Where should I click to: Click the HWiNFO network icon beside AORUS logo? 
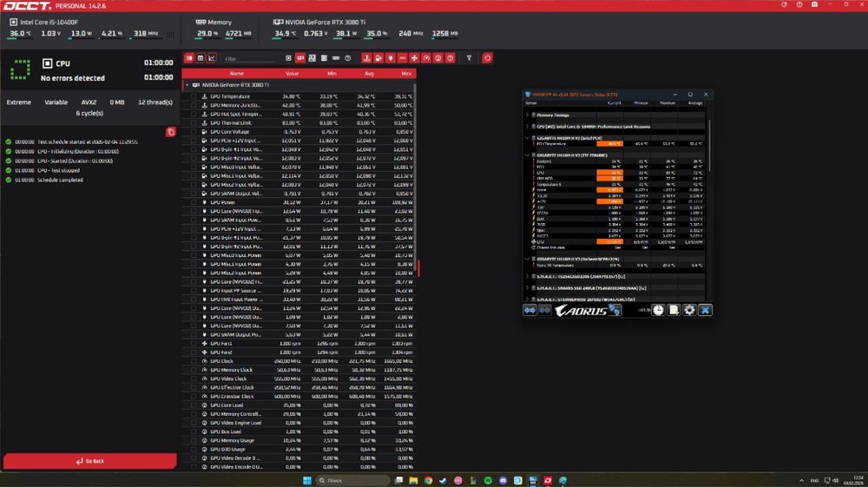pos(615,311)
